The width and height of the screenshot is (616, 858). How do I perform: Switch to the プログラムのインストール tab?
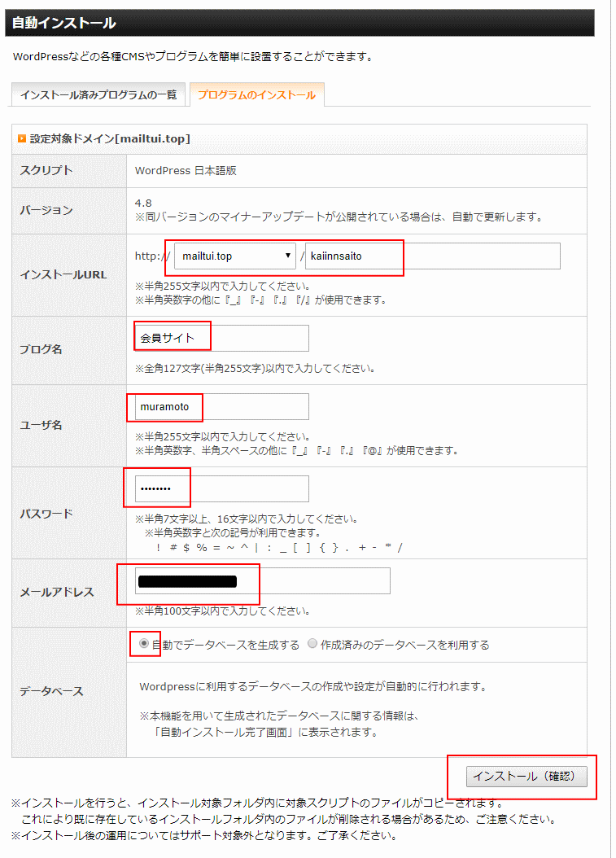256,94
